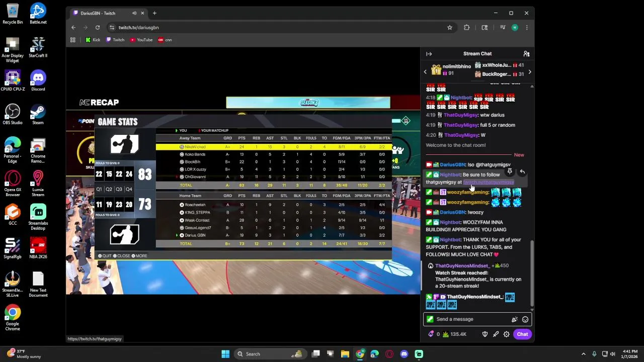Open Chrome extensions puzzle icon
The image size is (644, 362).
[467, 28]
